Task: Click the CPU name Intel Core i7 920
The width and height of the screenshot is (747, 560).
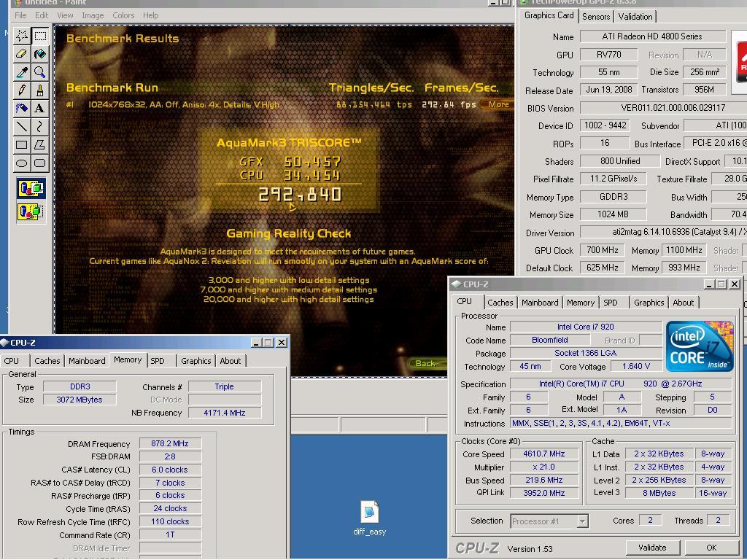Action: tap(586, 327)
